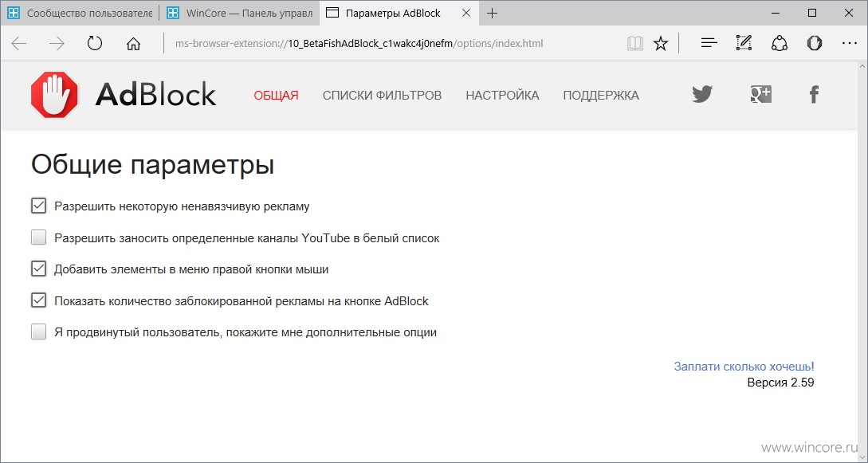
Task: Open the Edge More actions menu
Action: [x=849, y=42]
